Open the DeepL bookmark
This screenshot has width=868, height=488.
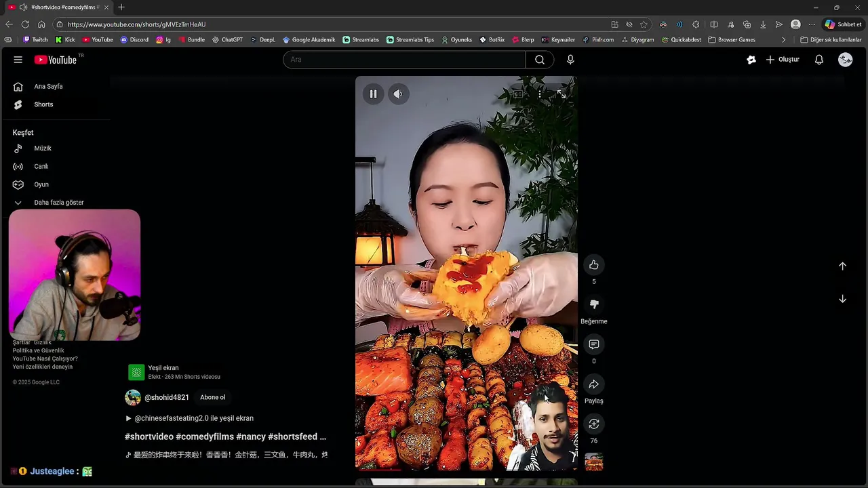(x=263, y=40)
